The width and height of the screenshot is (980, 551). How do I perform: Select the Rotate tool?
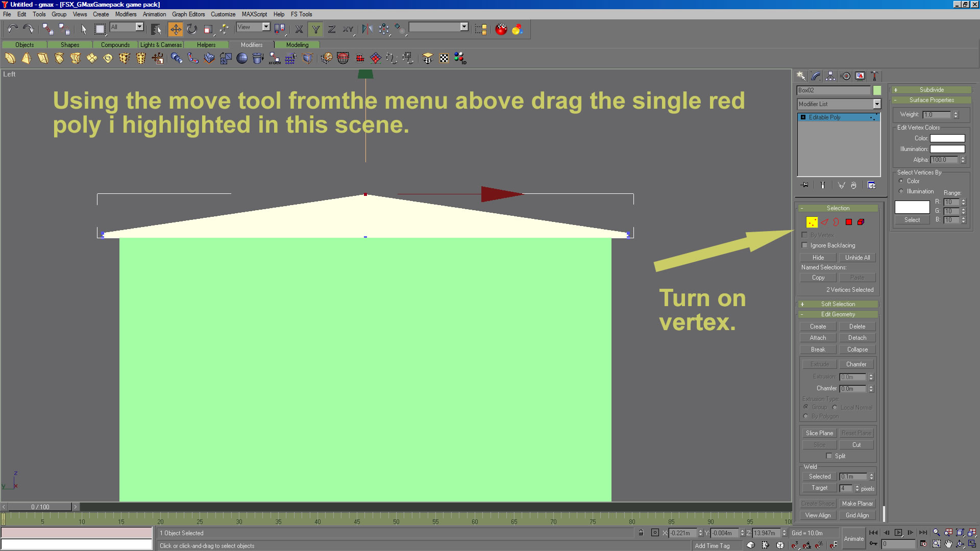(x=192, y=29)
